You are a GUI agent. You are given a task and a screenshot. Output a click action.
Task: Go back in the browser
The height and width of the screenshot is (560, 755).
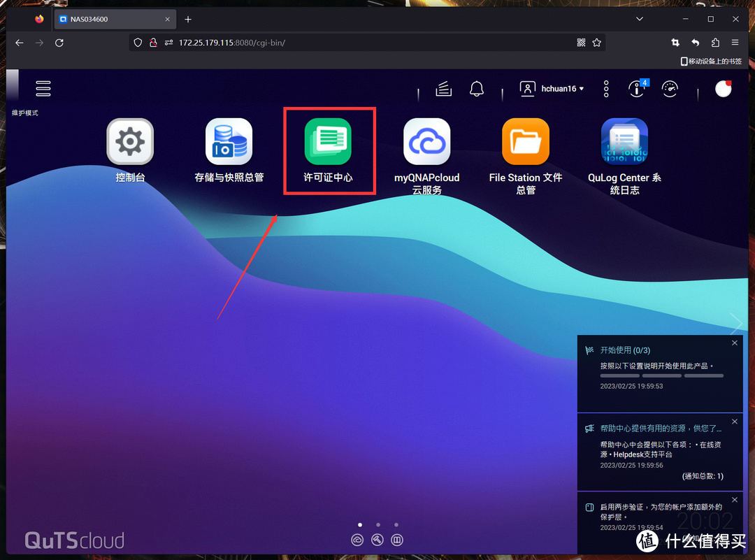[20, 43]
